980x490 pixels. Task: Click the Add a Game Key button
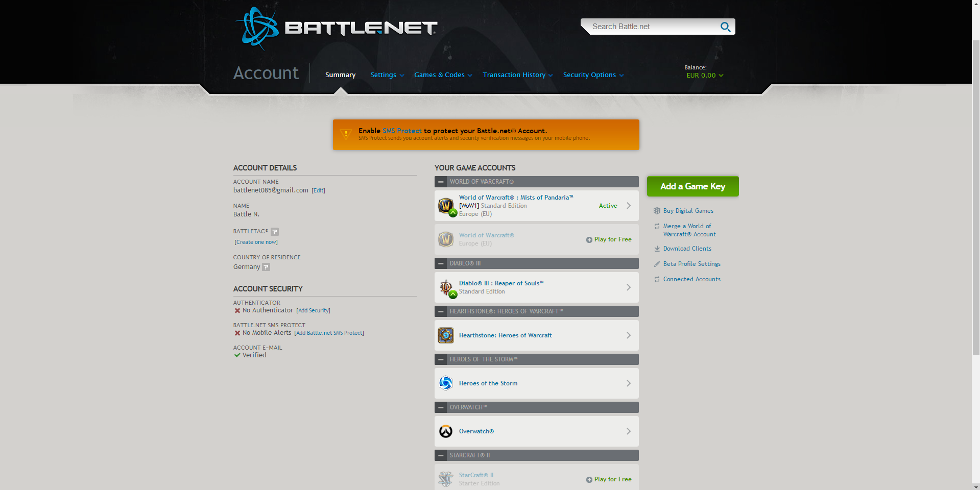point(692,186)
